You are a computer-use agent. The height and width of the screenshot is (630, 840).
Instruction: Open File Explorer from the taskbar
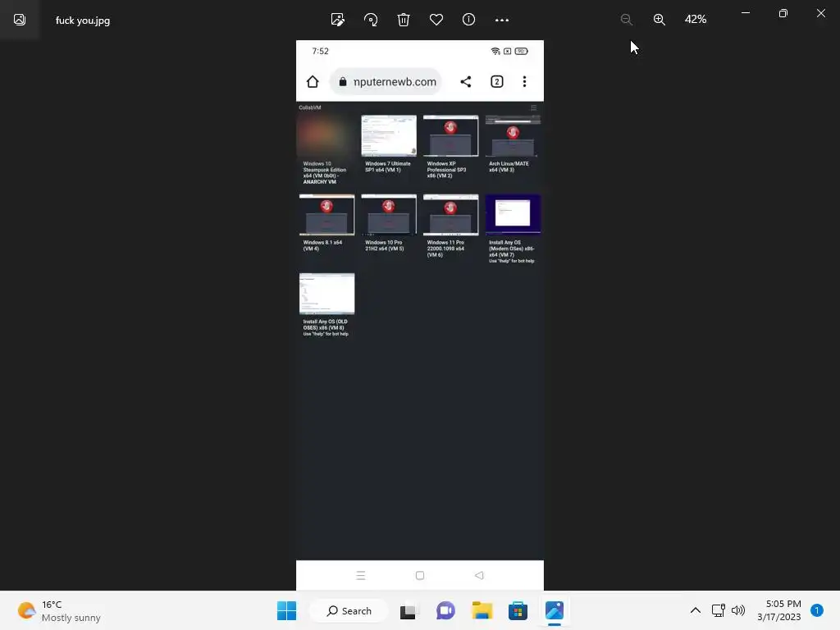482,610
